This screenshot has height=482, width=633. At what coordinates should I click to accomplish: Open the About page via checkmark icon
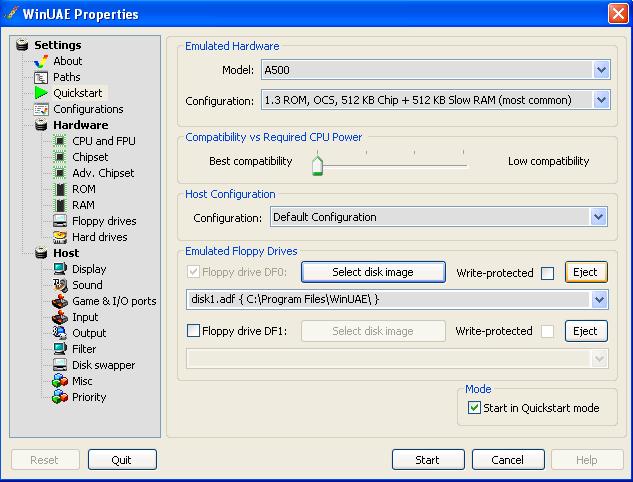[x=41, y=61]
